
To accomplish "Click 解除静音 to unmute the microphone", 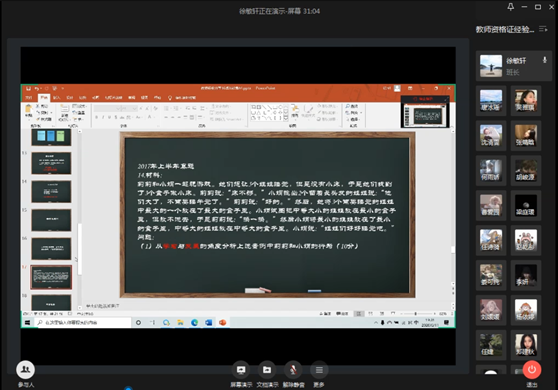I will coord(293,370).
